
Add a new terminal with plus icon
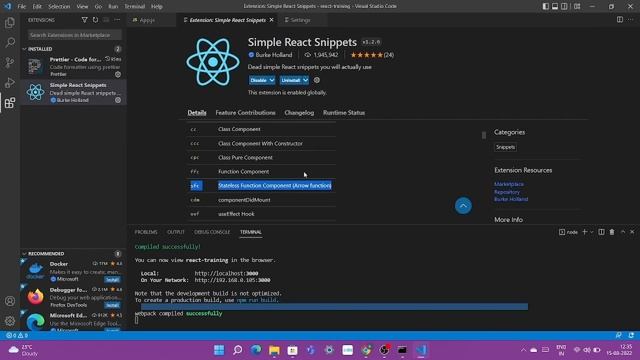coord(584,232)
